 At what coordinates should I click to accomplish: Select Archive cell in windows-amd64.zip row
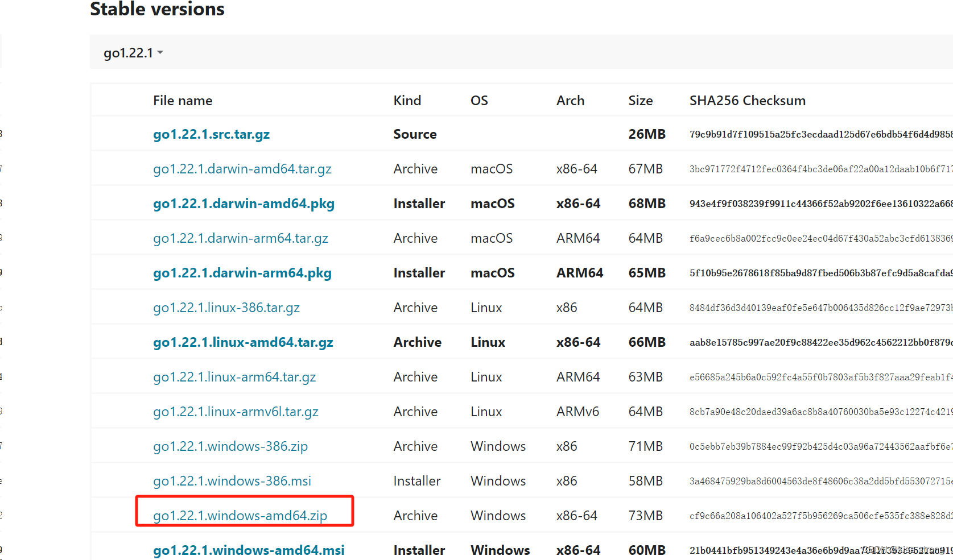point(415,516)
